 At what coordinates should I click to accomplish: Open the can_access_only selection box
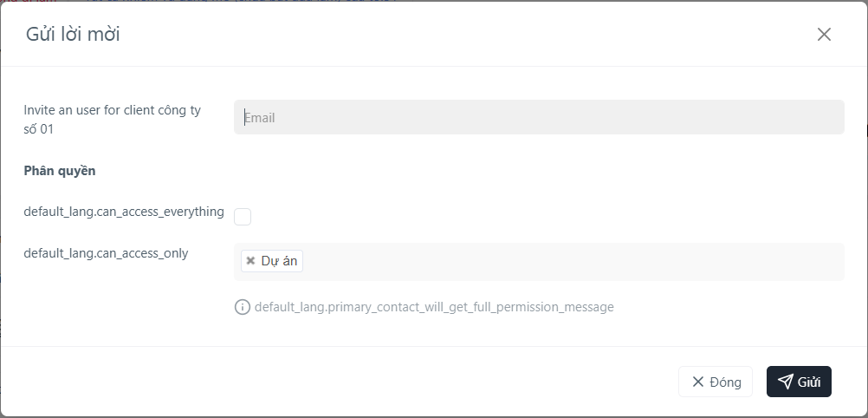(x=539, y=262)
